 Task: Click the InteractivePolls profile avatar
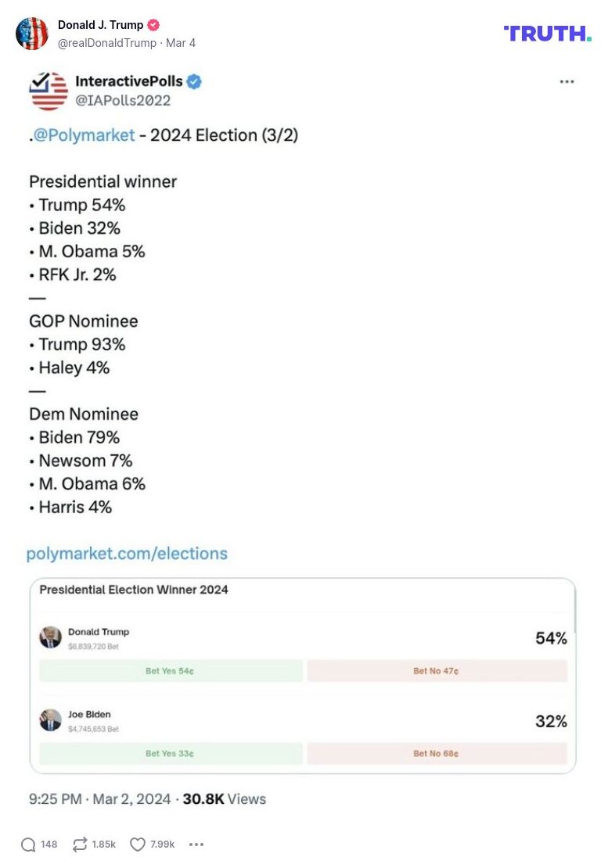tap(49, 90)
